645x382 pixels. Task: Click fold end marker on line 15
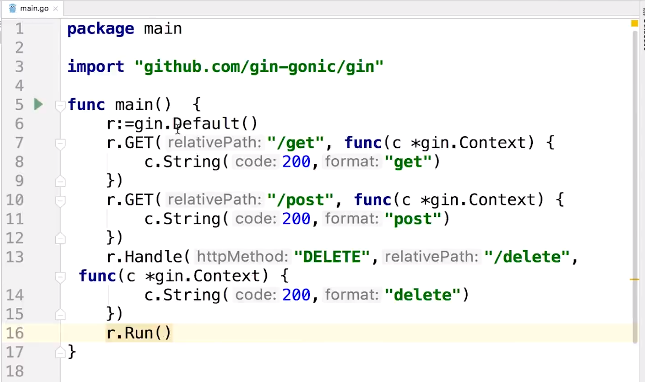[x=60, y=314]
